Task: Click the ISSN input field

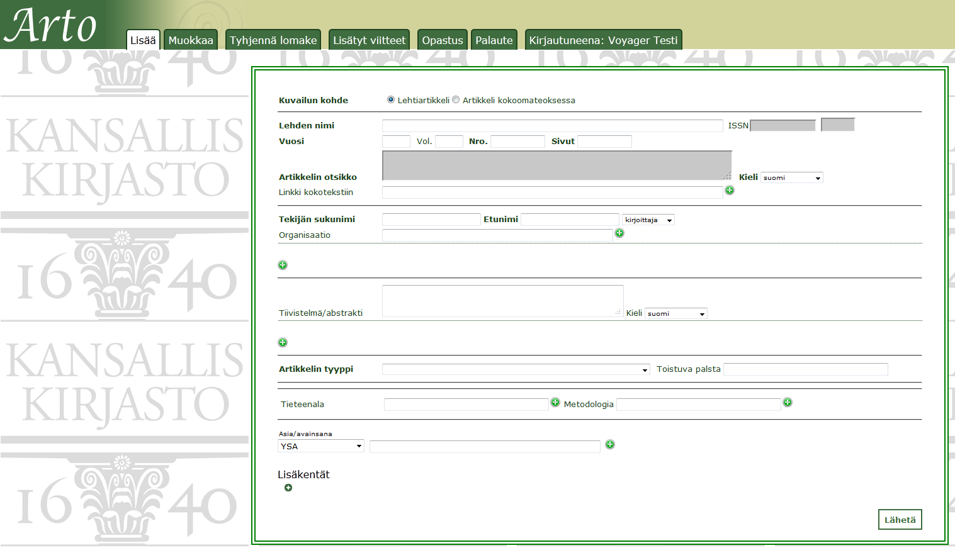Action: pyautogui.click(x=783, y=125)
